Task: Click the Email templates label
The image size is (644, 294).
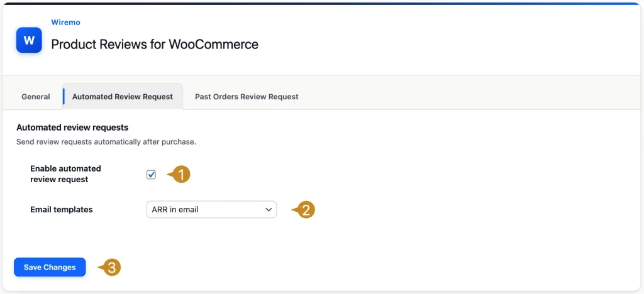Action: click(x=62, y=210)
